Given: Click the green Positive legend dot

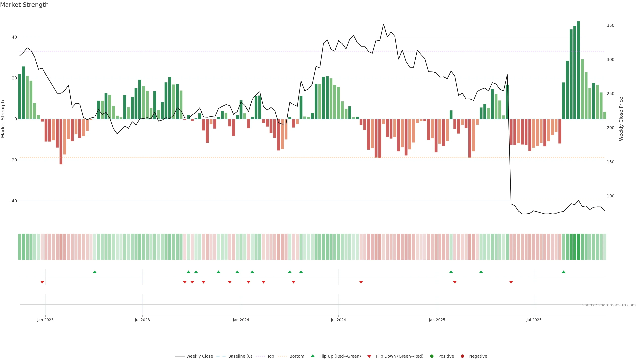Looking at the screenshot, I should coord(432,356).
